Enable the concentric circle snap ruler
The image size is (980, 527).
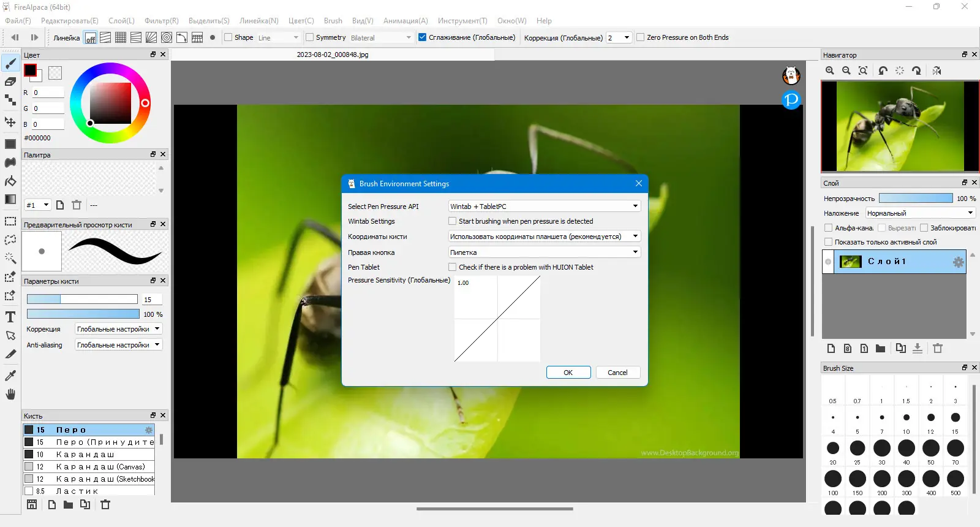[x=167, y=38]
